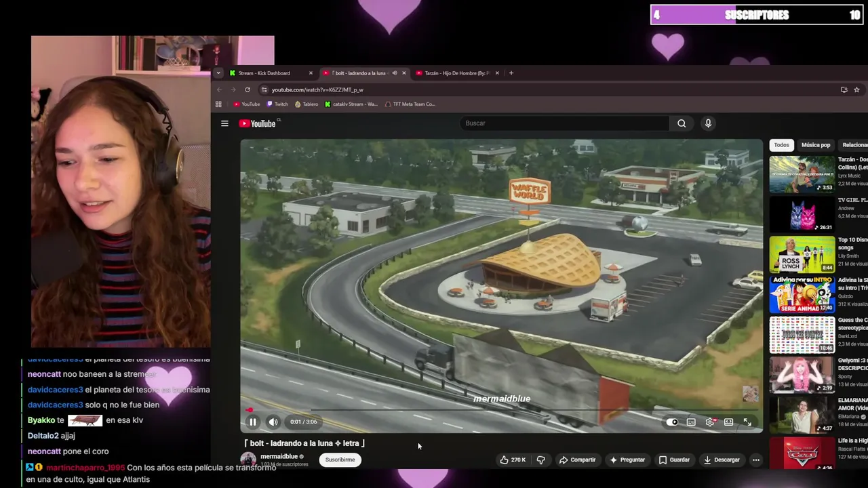Image resolution: width=868 pixels, height=488 pixels.
Task: Open the Tablero bookmark
Action: coord(307,104)
